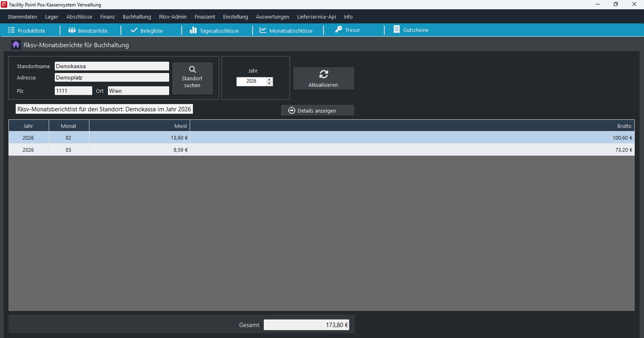Open the Stammdaten menu
This screenshot has height=338, width=644.
tap(22, 17)
